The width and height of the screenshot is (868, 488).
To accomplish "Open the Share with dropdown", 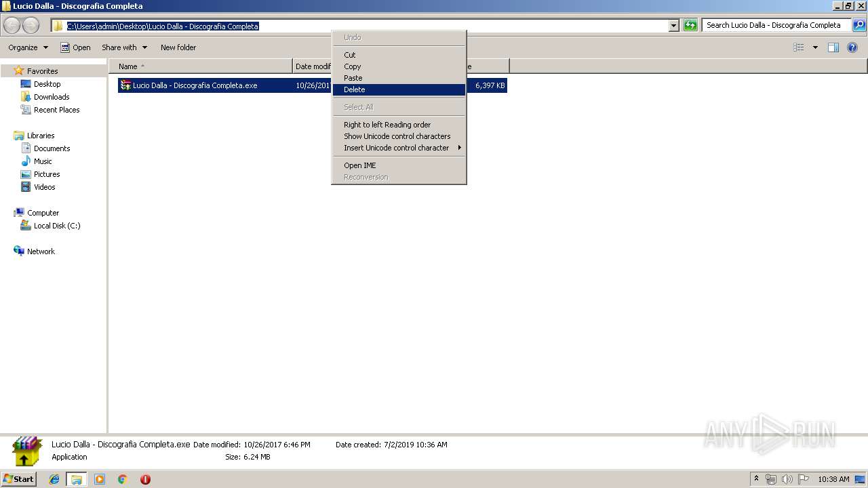I will pyautogui.click(x=124, y=47).
